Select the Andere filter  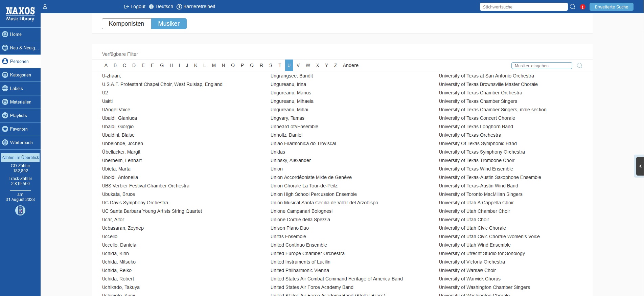[x=350, y=65]
